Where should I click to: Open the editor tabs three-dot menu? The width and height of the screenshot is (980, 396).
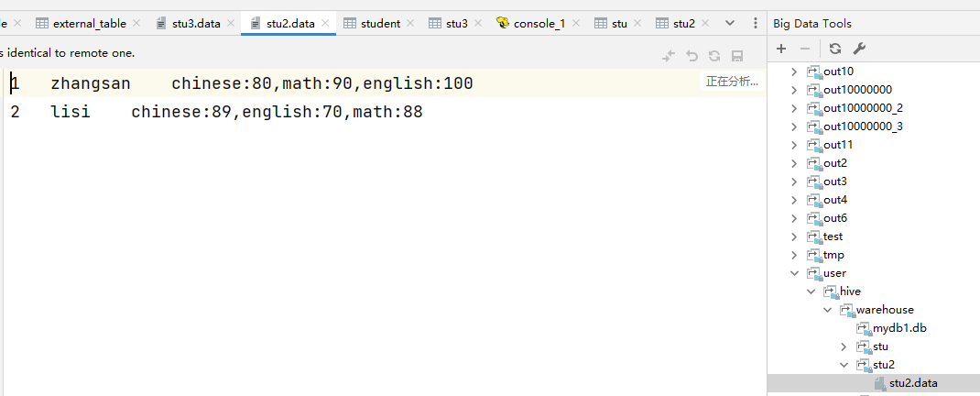tap(755, 23)
